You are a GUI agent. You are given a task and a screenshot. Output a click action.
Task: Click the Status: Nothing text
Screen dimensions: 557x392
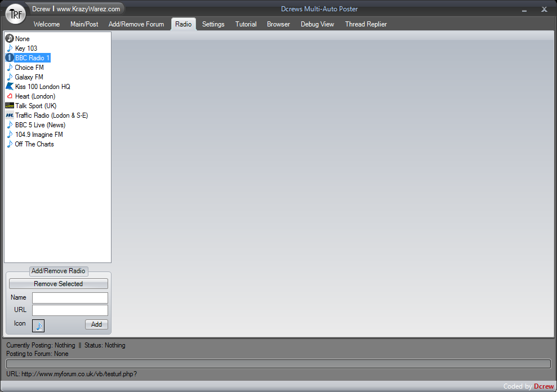point(105,345)
